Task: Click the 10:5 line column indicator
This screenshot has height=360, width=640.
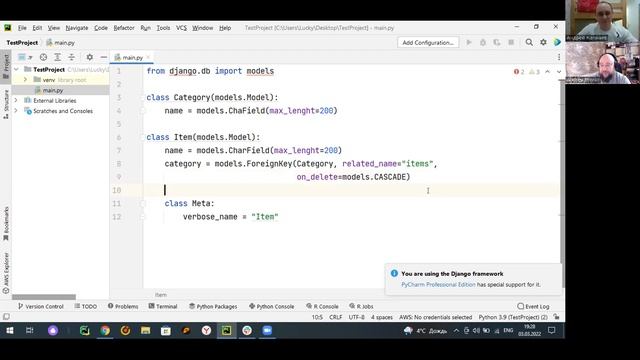Action: click(317, 317)
